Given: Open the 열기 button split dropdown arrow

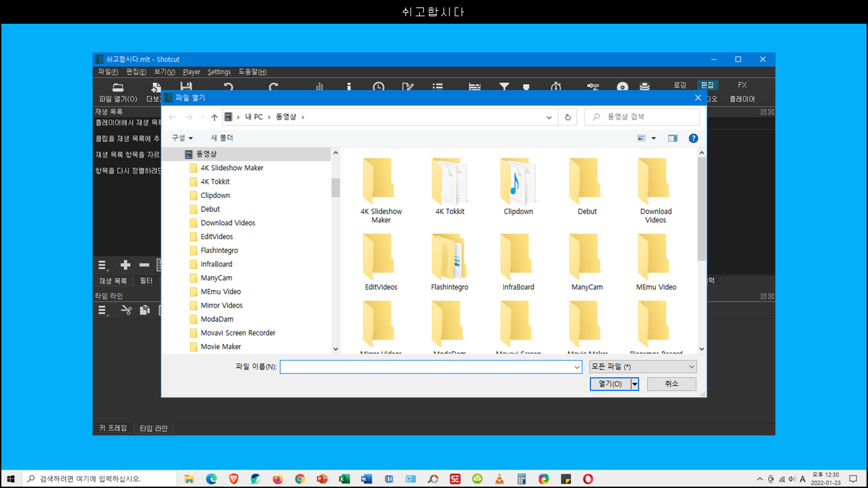Looking at the screenshot, I should click(635, 384).
